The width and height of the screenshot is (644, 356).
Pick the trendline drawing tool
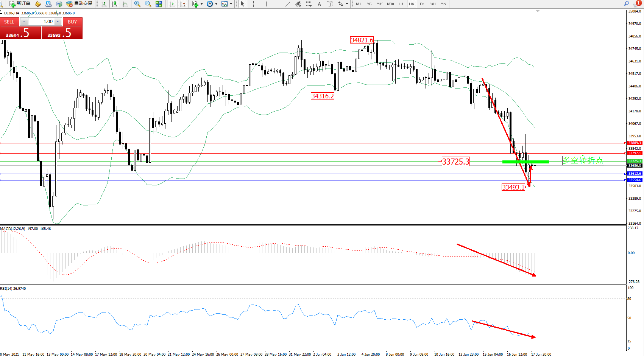point(288,4)
